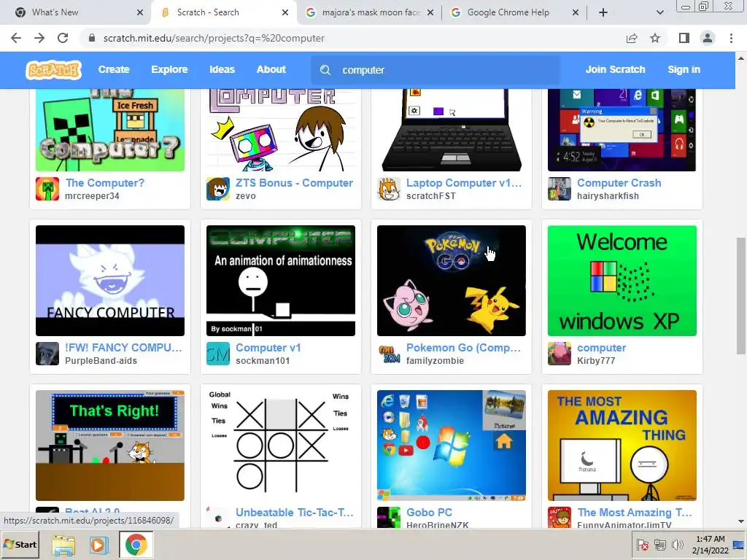Viewport: 747px width, 560px height.
Task: Expand the Chrome tab search chevron
Action: pyautogui.click(x=659, y=12)
